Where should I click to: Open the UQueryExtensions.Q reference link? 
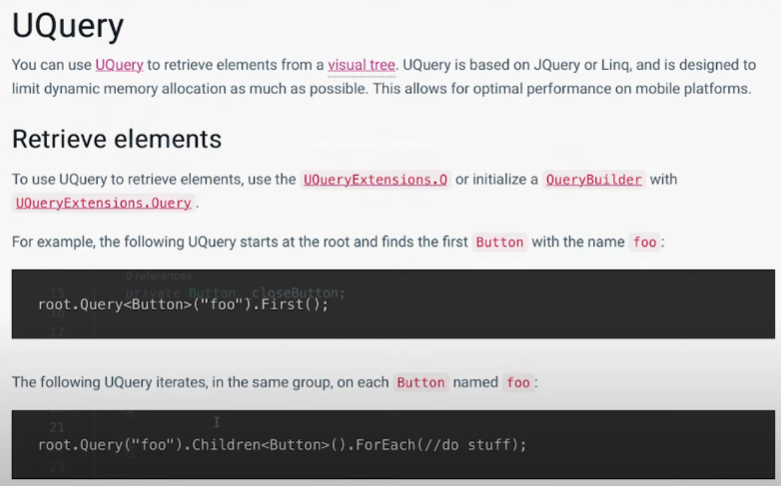pos(376,179)
